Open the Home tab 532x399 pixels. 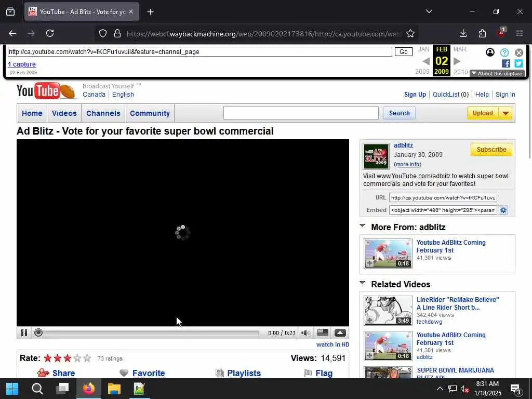32,113
